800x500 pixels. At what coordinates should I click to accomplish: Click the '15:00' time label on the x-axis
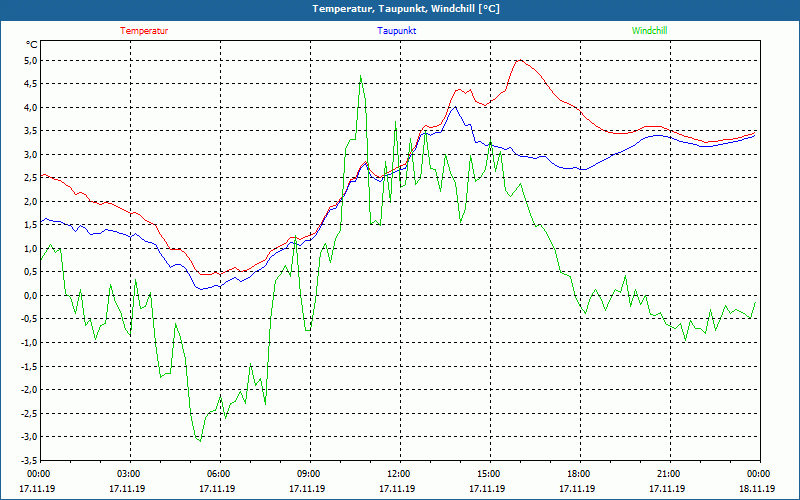click(x=490, y=474)
